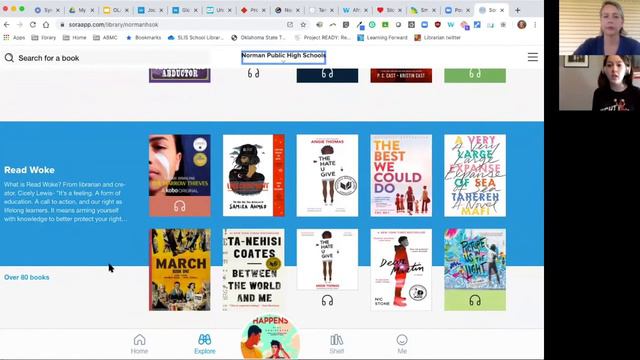
Task: Click the Read Woke description text
Action: [65, 202]
